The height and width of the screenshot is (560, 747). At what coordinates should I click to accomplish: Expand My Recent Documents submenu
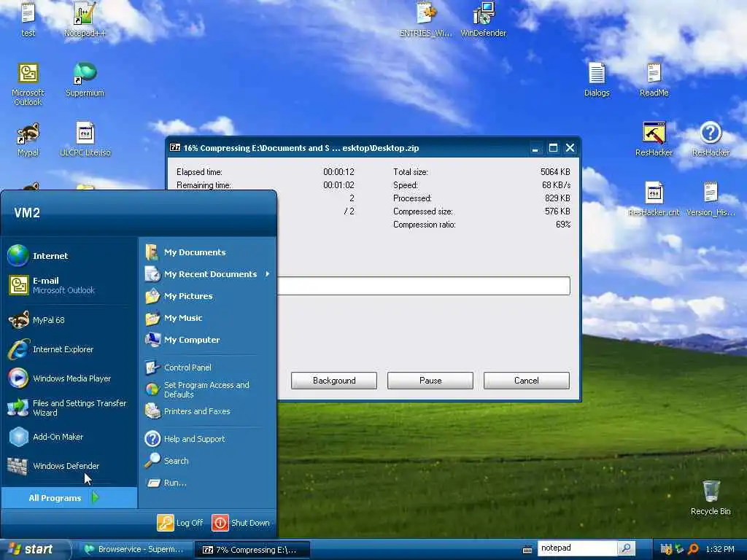(207, 274)
